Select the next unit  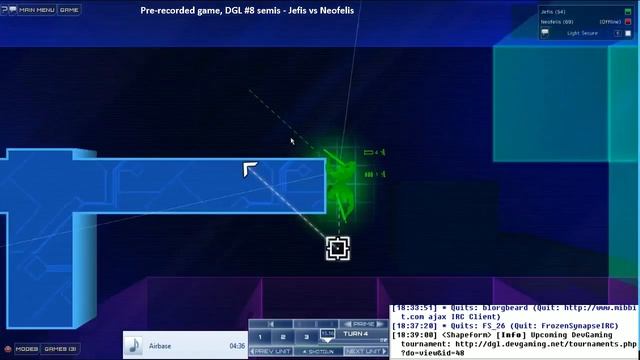(366, 351)
